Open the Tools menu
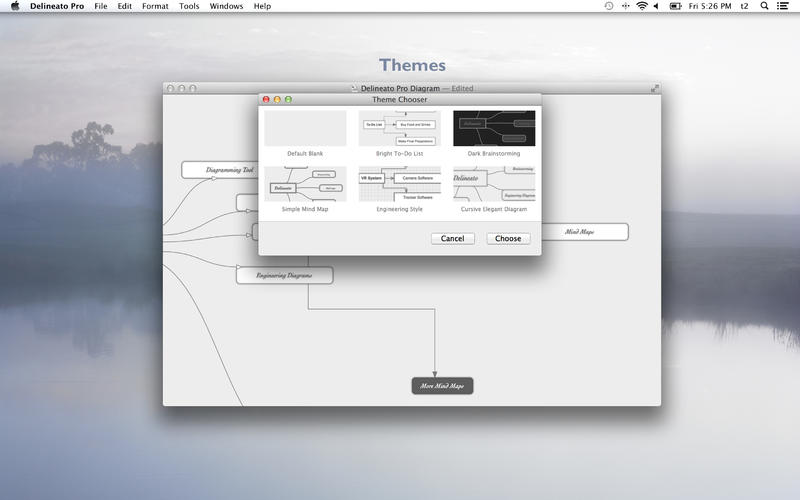This screenshot has height=500, width=800. tap(189, 6)
